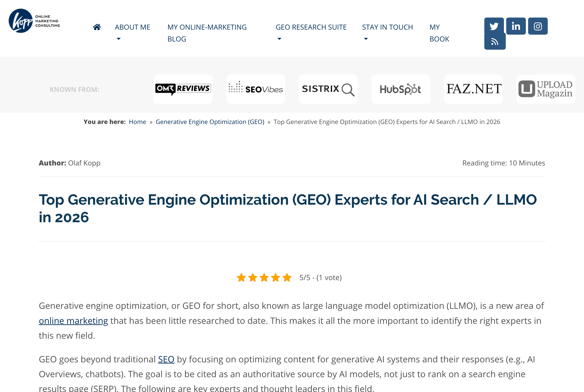Follow the Generative Engine Optimization (GEO) breadcrumb
This screenshot has width=584, height=392.
(210, 122)
